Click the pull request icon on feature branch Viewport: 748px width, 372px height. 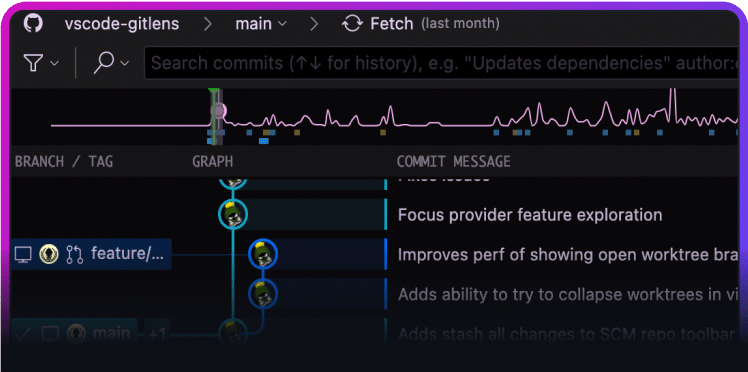tap(75, 254)
